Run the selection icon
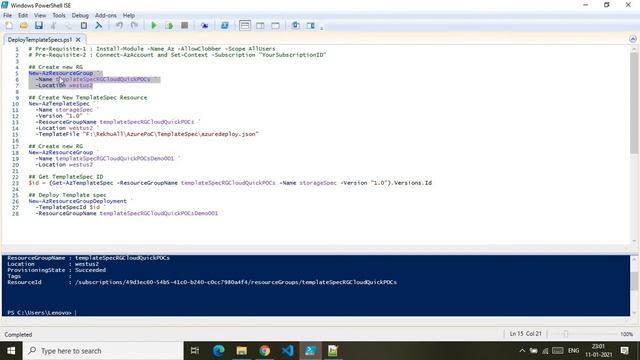 tap(169, 25)
